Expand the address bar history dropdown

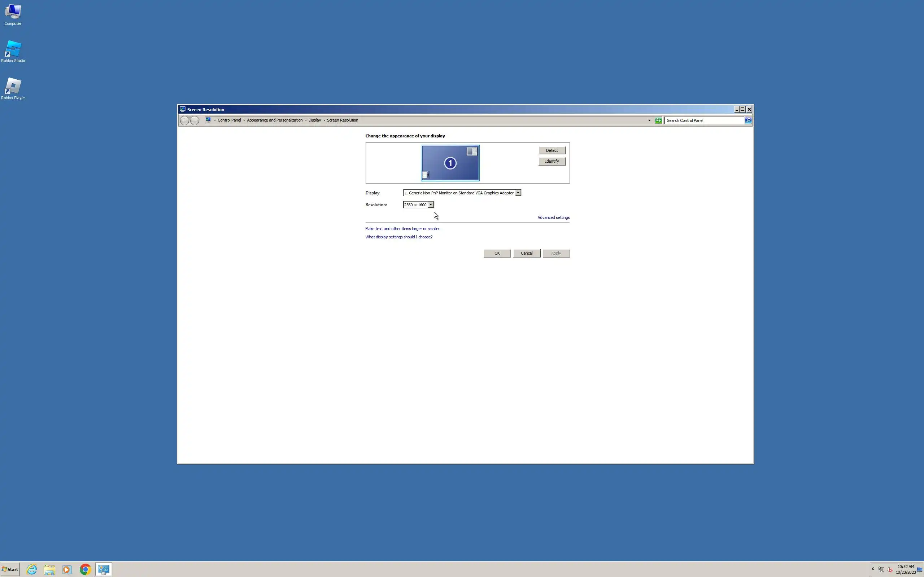(649, 120)
